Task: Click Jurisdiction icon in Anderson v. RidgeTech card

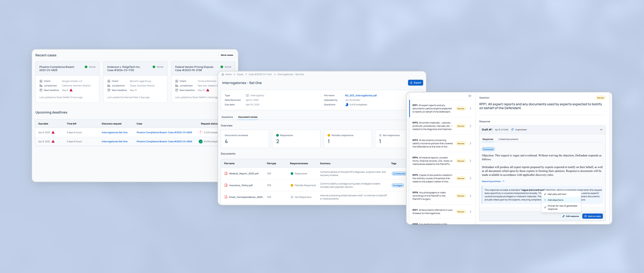Action: 109,86
